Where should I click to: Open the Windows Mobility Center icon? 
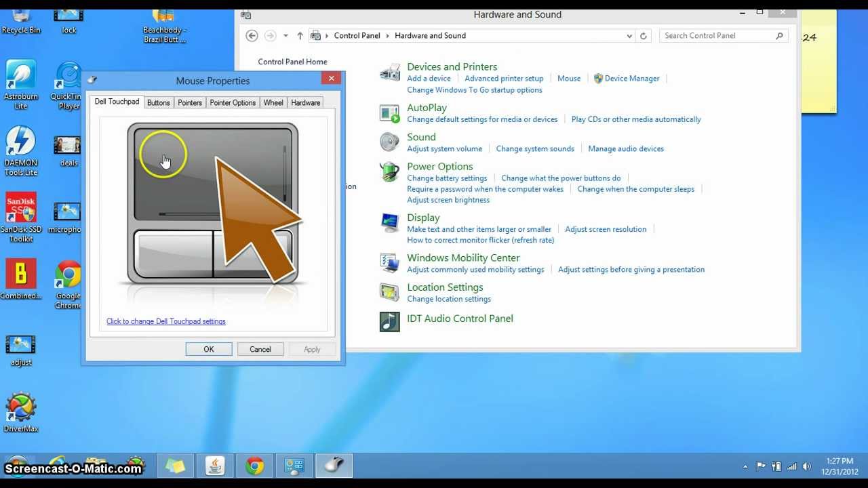click(x=390, y=263)
